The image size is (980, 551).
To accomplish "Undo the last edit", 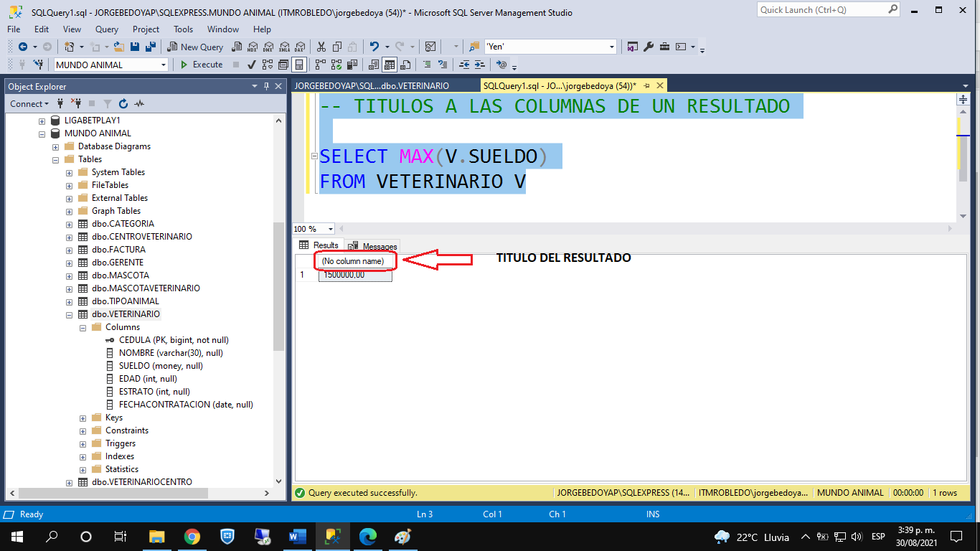I will pyautogui.click(x=374, y=47).
